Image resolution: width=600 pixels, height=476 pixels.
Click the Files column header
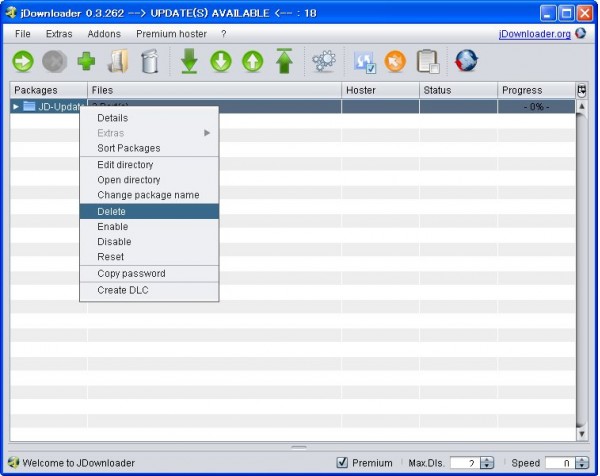(x=214, y=90)
